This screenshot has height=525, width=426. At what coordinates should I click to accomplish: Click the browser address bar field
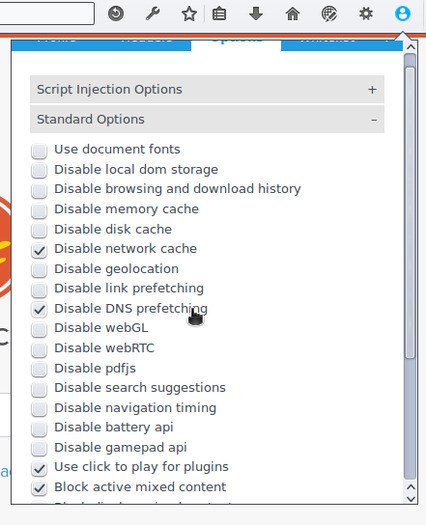click(47, 13)
